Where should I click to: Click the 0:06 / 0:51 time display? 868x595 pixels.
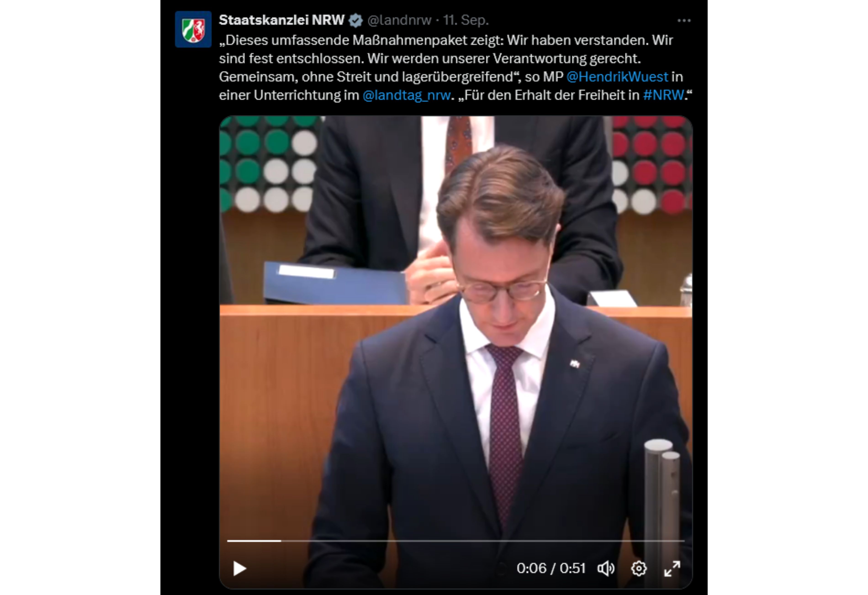click(x=551, y=568)
